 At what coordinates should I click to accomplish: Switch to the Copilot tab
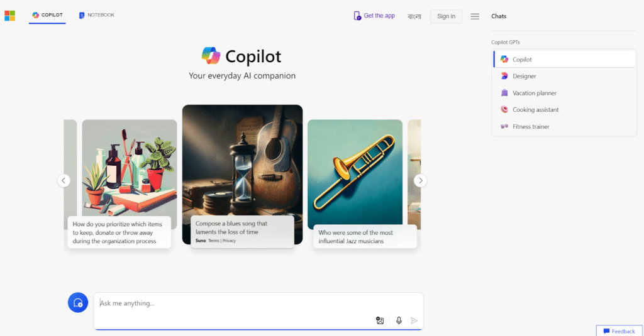(x=47, y=15)
